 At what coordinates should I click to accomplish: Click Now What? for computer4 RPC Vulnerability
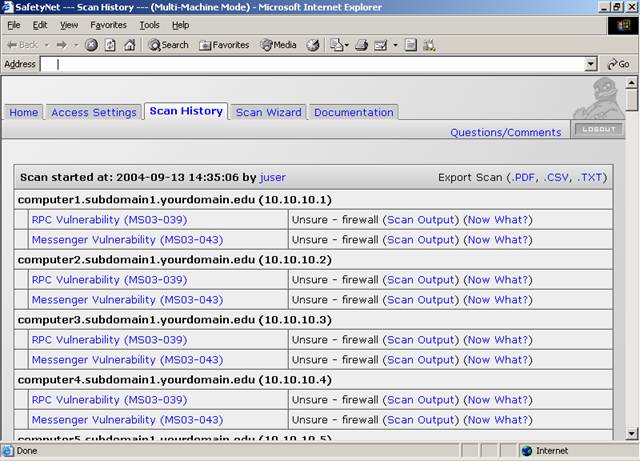click(x=498, y=400)
